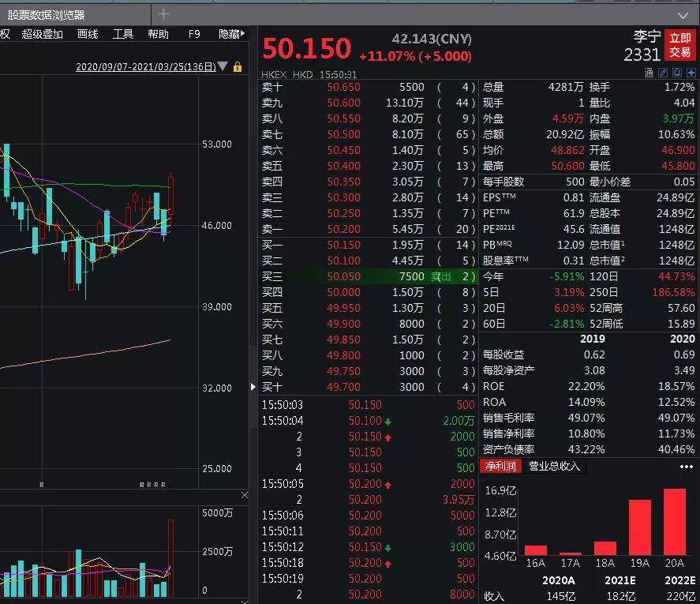Viewport: 700px width, 604px height.
Task: Click the PE 2021E value 45.6
Action: [574, 229]
